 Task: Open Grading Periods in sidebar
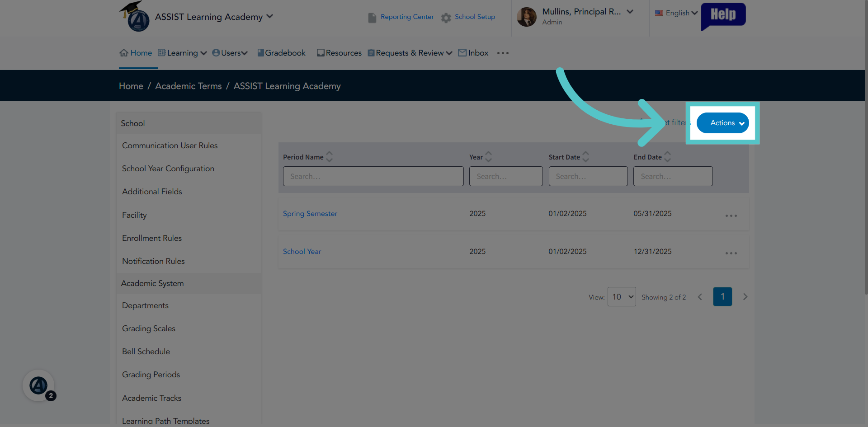pos(151,375)
